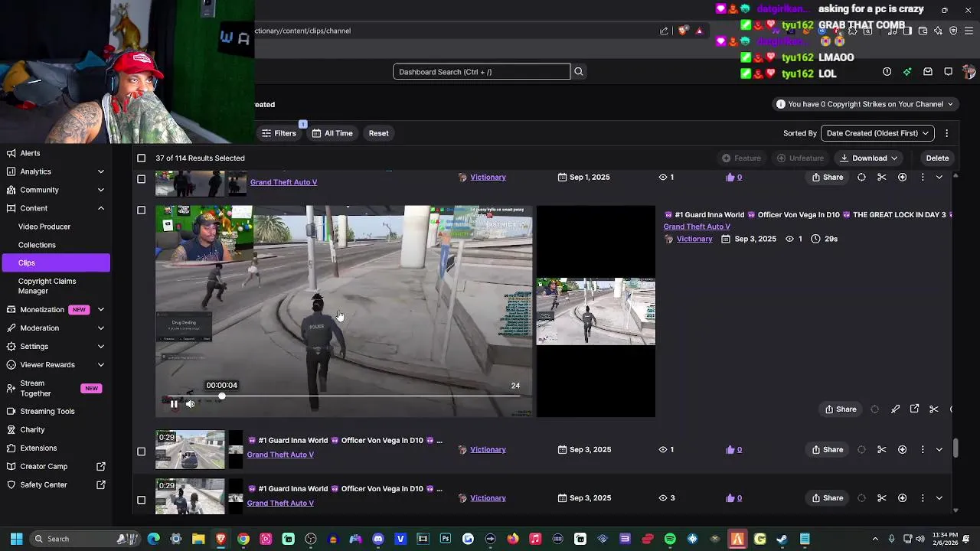Click the dashboard search magnifier icon
980x551 pixels.
[579, 72]
